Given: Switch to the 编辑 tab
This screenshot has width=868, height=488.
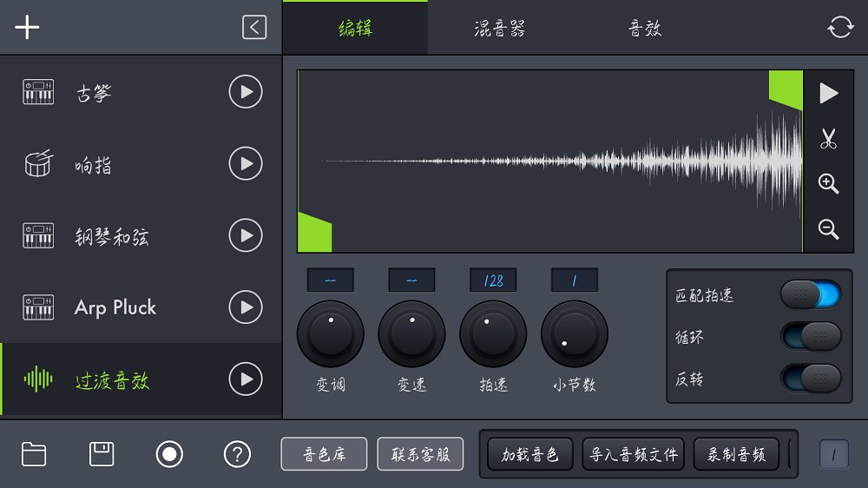Looking at the screenshot, I should tap(355, 28).
